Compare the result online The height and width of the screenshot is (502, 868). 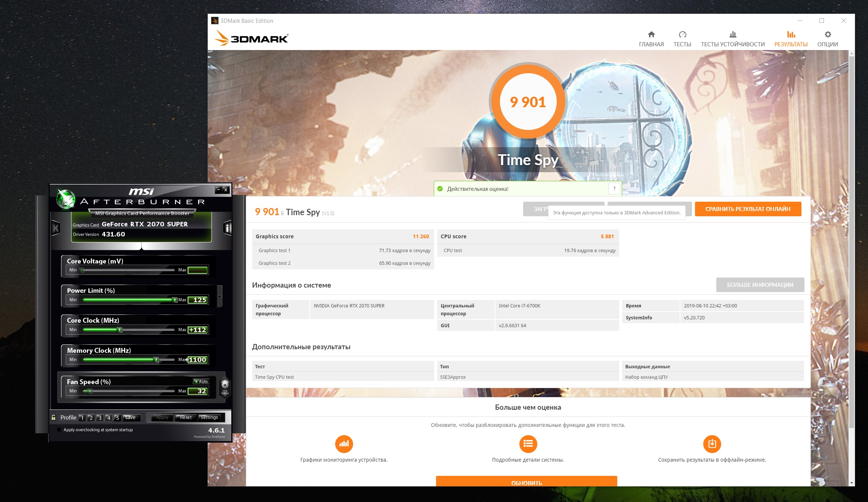(x=748, y=209)
